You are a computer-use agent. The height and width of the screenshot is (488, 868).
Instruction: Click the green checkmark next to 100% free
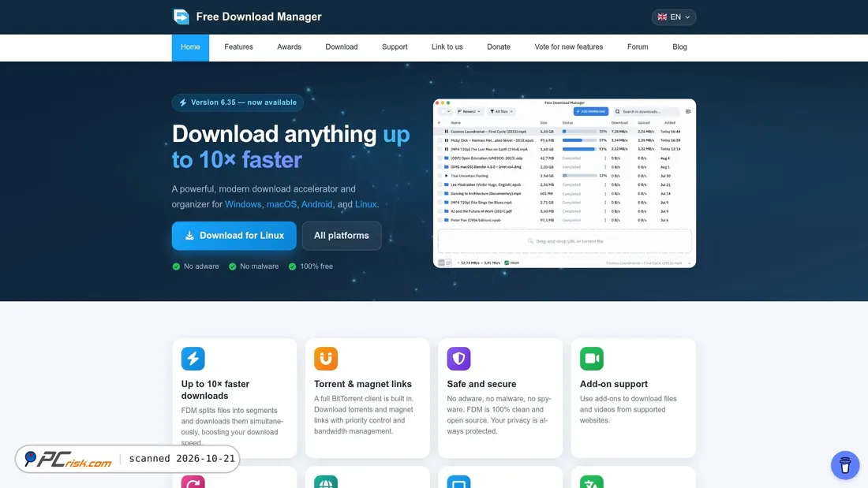point(292,266)
